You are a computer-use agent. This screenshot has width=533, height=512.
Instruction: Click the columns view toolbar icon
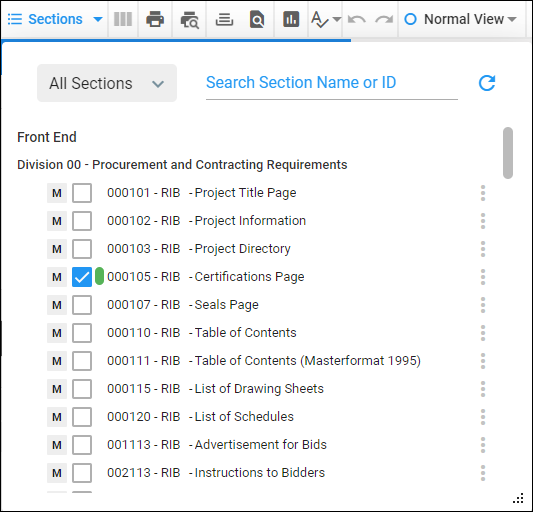pos(123,19)
